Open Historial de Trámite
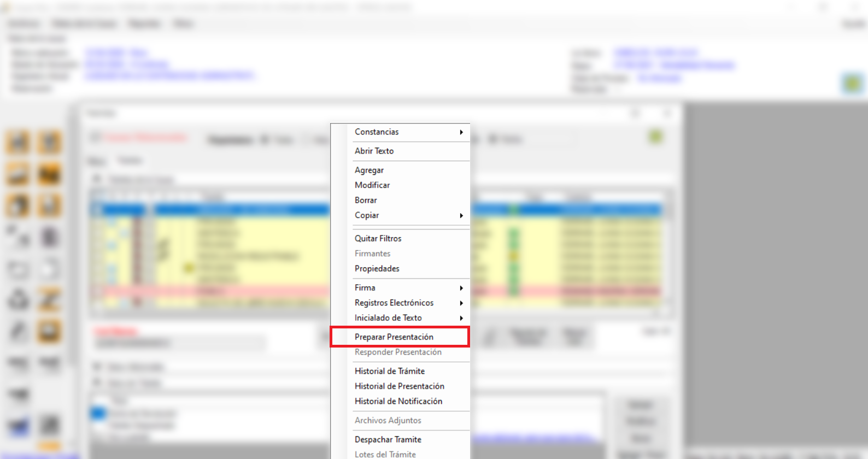The height and width of the screenshot is (459, 868). tap(389, 371)
